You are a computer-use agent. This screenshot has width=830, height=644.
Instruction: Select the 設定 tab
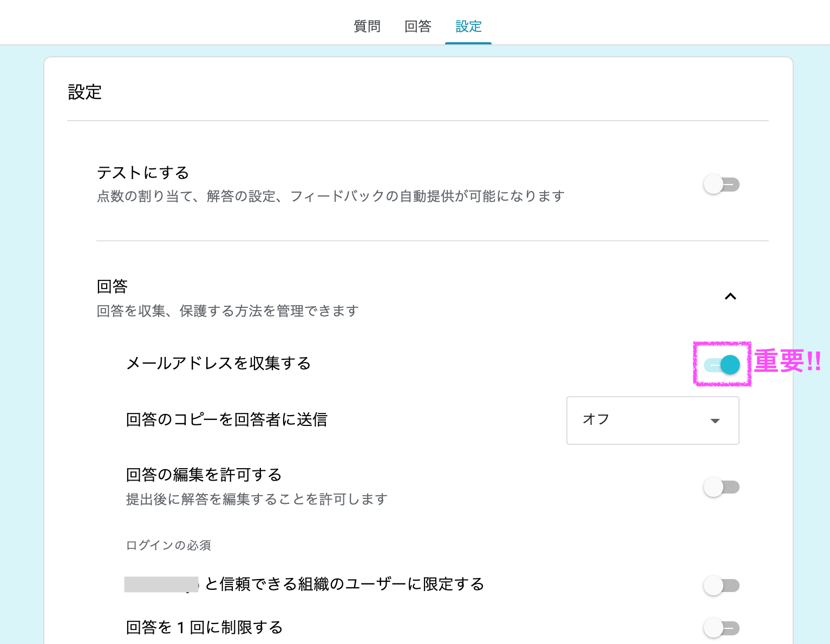(468, 26)
